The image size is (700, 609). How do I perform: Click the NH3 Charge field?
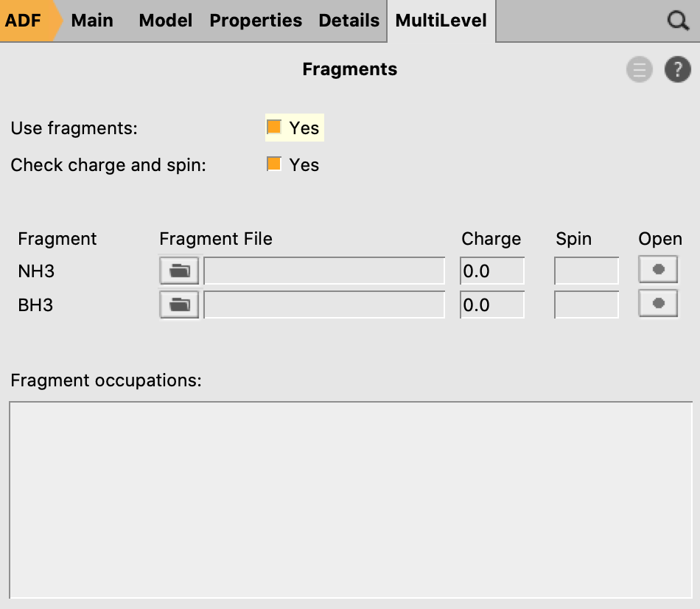492,271
